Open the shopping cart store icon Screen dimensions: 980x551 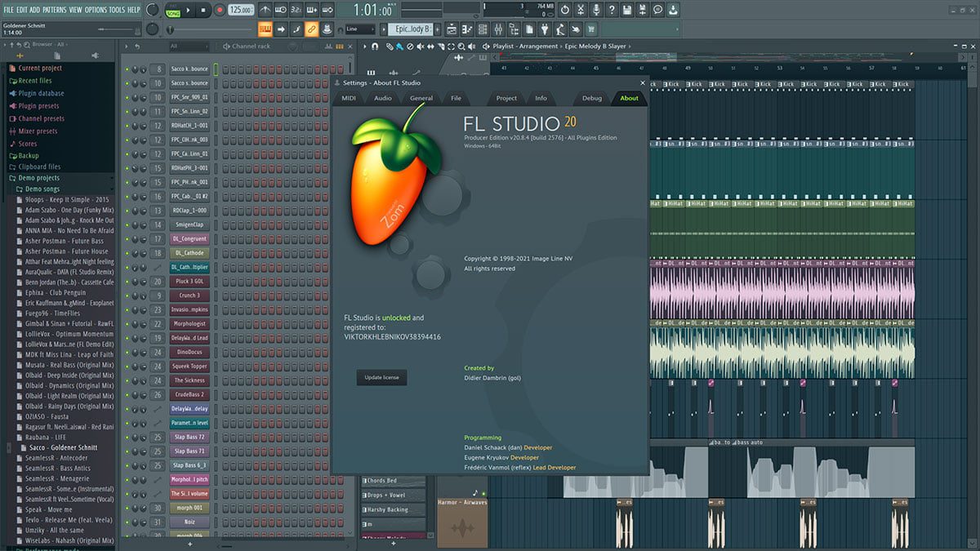(x=590, y=29)
